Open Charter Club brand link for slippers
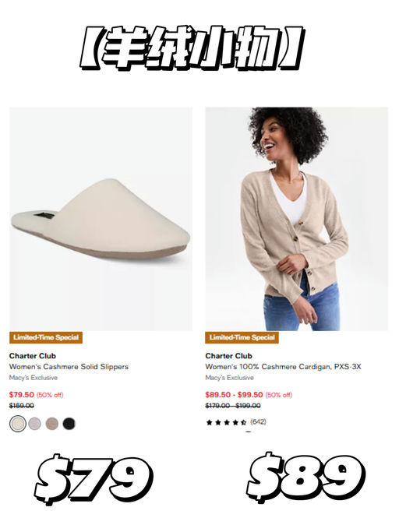This screenshot has width=399, height=532. 33,356
